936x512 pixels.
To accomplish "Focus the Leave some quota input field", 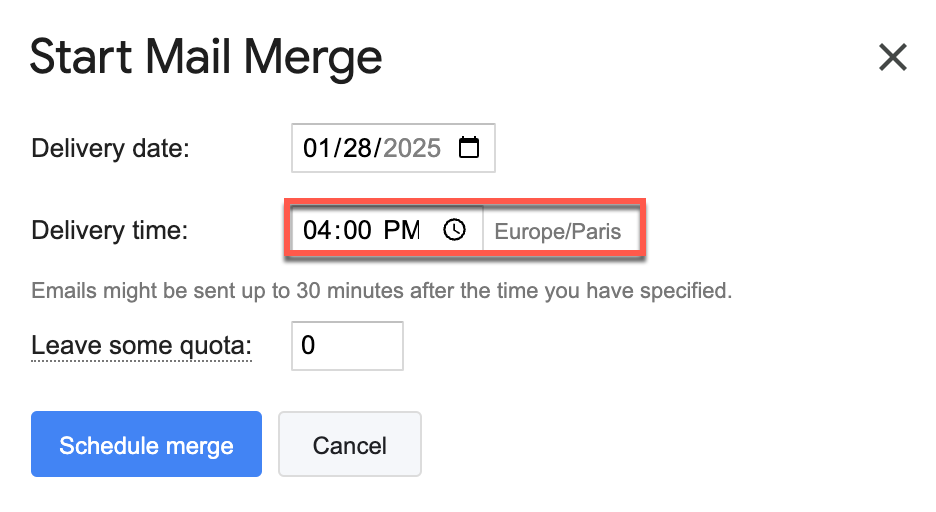I will 347,346.
